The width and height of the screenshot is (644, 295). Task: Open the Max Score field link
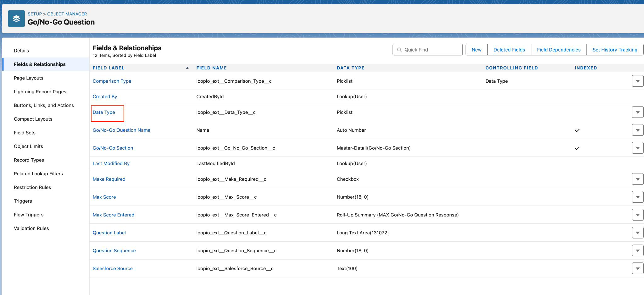pos(104,197)
